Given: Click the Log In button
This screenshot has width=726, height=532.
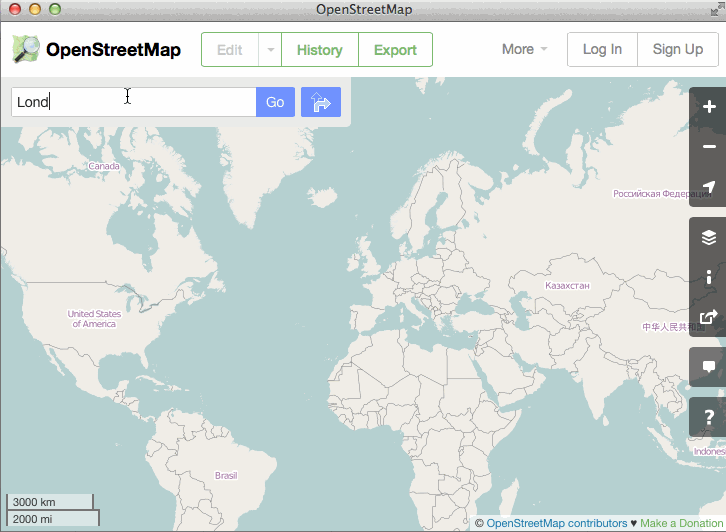Looking at the screenshot, I should coord(602,49).
